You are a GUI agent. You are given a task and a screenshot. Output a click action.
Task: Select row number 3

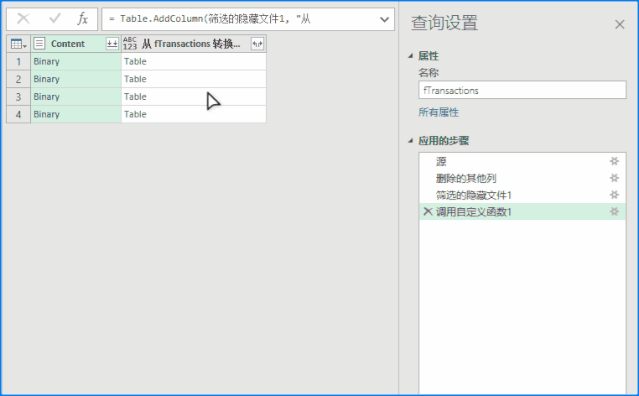click(18, 97)
